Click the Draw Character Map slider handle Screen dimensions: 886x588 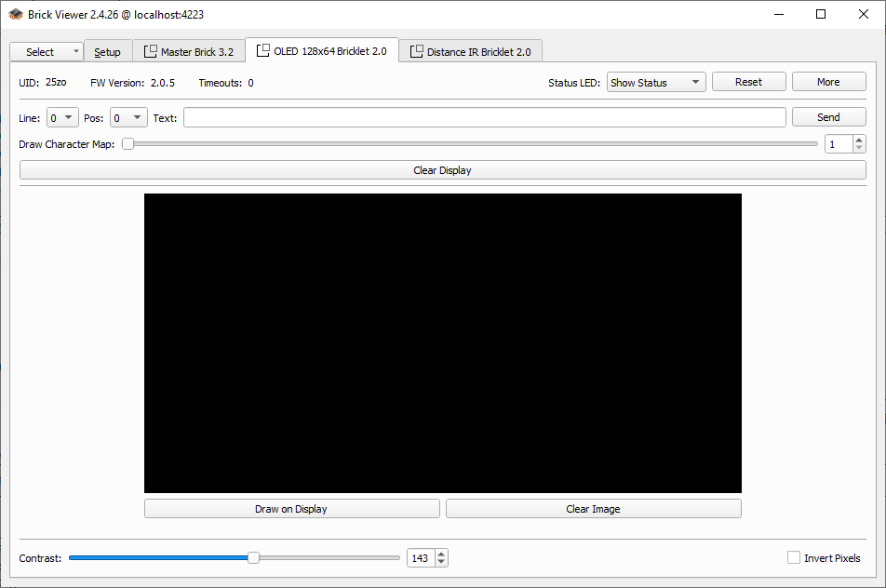pyautogui.click(x=128, y=144)
